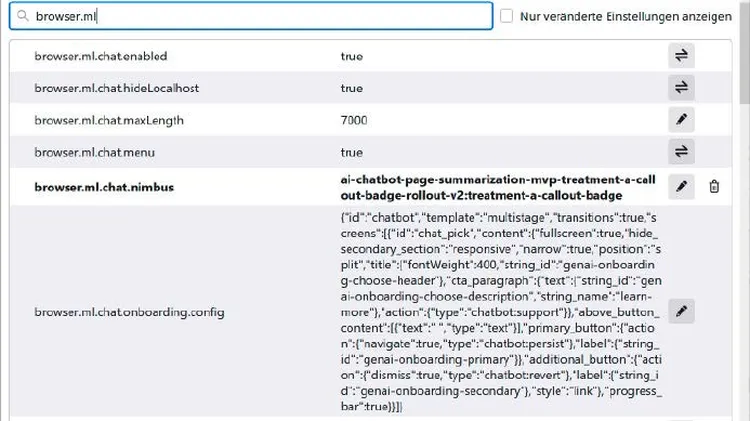Select the browser.ml.chat.enabled preference name
Viewport: 750px width, 421px height.
100,56
